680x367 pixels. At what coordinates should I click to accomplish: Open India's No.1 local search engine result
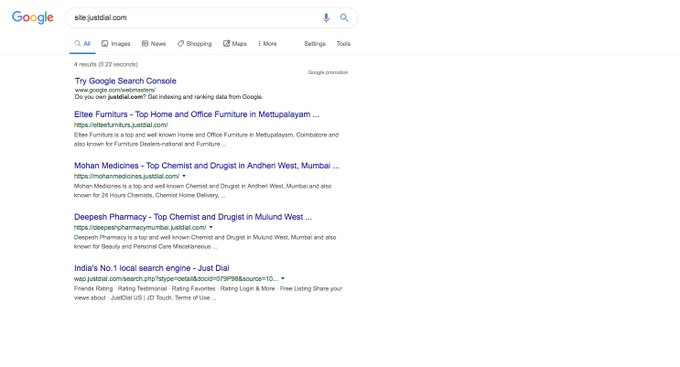[151, 268]
